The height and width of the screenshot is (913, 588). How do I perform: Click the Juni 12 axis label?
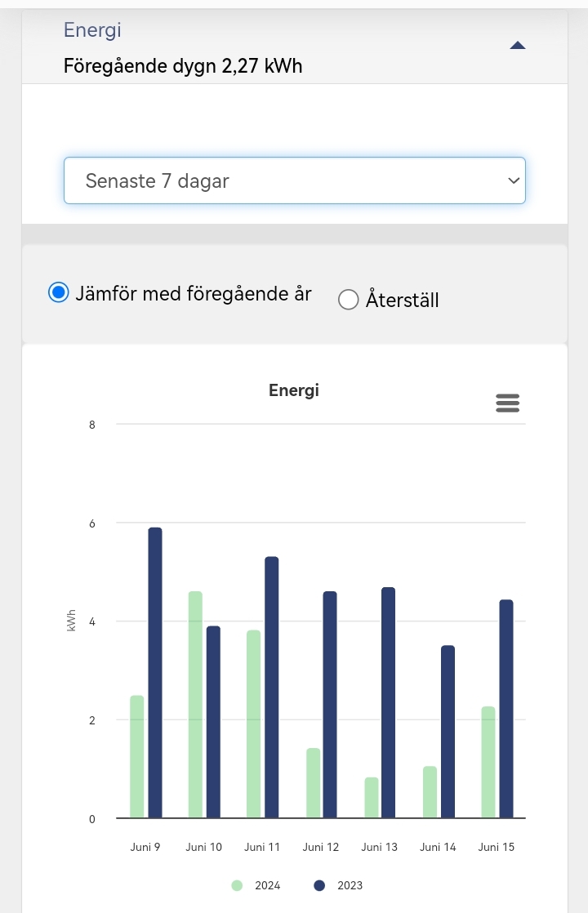[321, 847]
